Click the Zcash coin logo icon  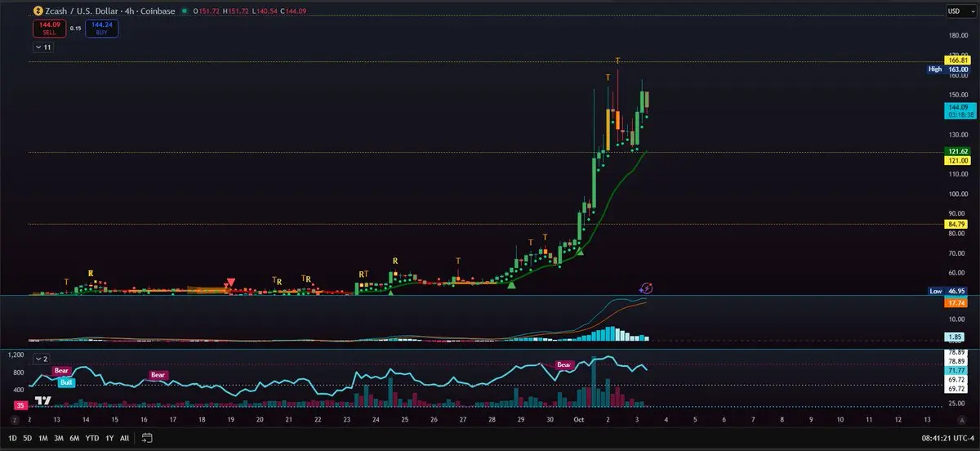pyautogui.click(x=37, y=11)
